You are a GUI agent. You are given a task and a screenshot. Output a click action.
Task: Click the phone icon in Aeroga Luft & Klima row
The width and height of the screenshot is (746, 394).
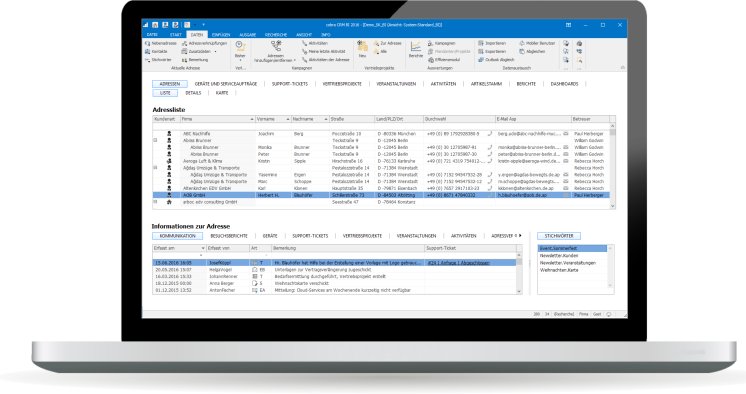(x=489, y=161)
